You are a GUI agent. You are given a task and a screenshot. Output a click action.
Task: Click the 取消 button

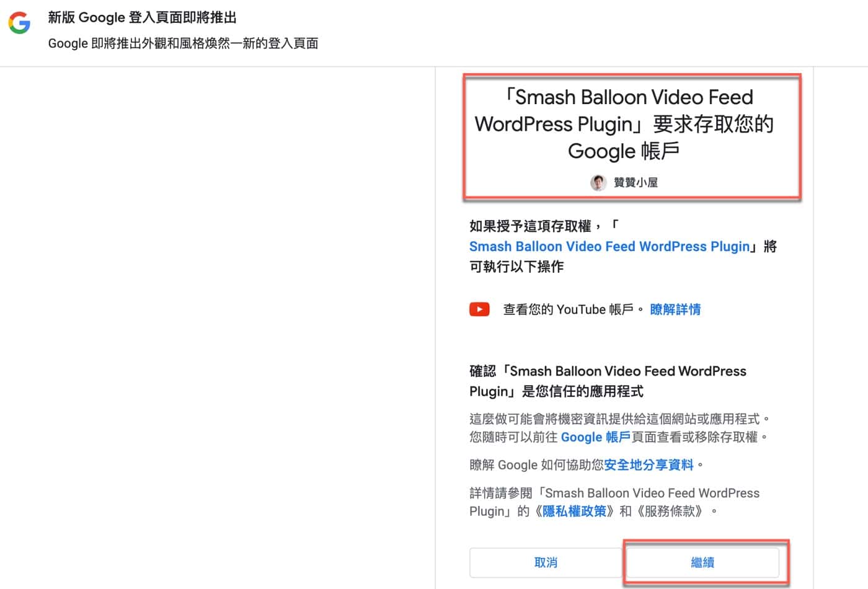(546, 562)
